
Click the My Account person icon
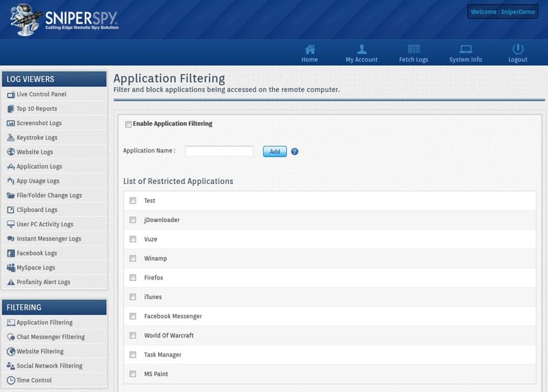pyautogui.click(x=362, y=49)
